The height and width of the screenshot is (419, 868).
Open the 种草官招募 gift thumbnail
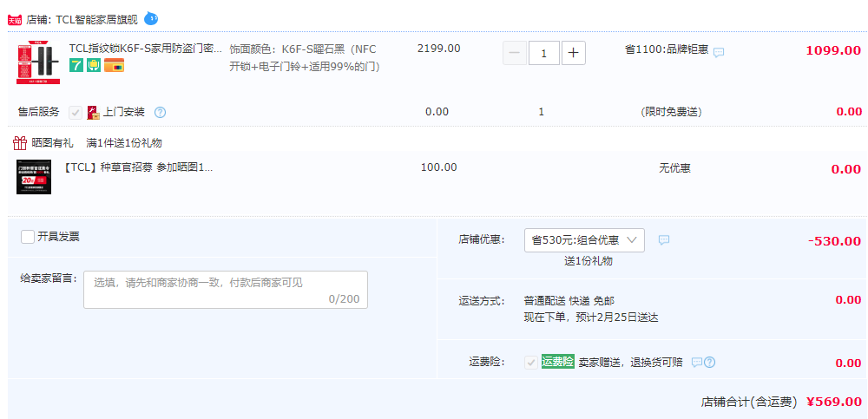(x=34, y=177)
